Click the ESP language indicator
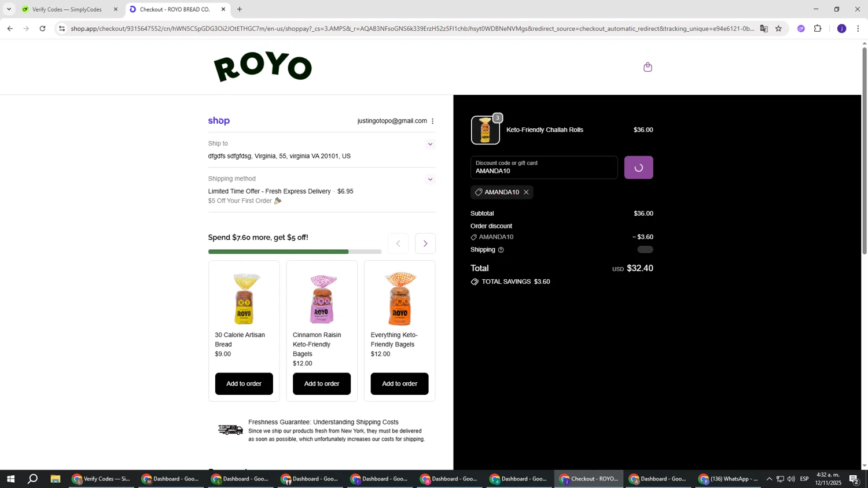 coord(804,479)
